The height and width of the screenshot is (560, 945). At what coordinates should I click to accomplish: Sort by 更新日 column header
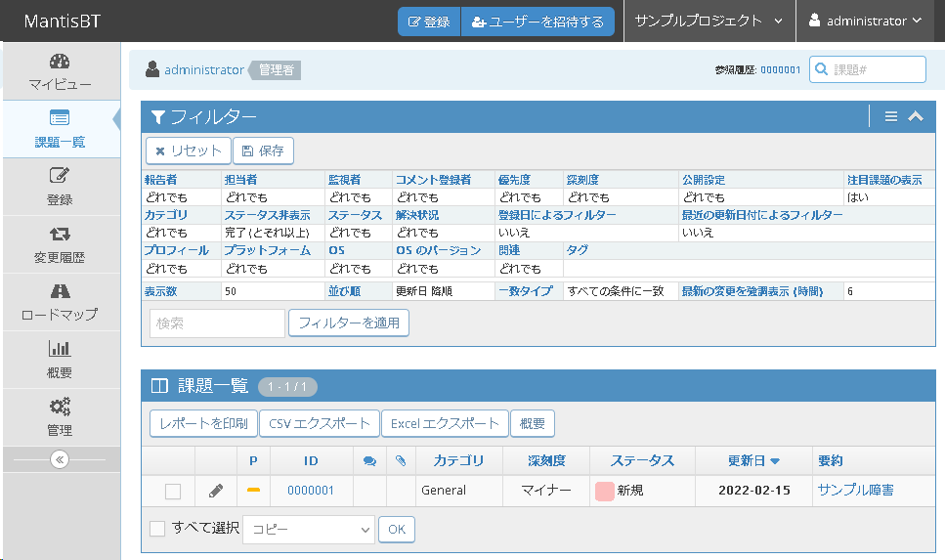[753, 460]
